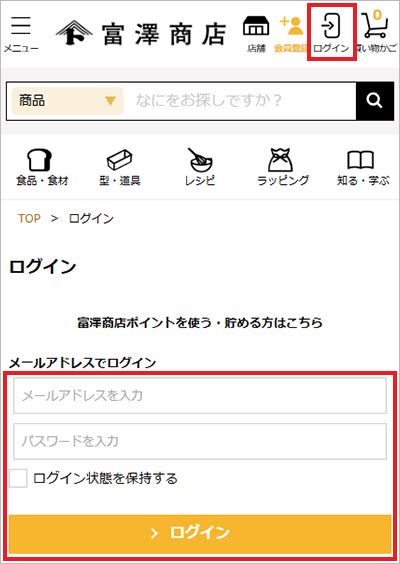Open the 店舗 store icon
This screenshot has height=564, width=400.
tap(256, 34)
